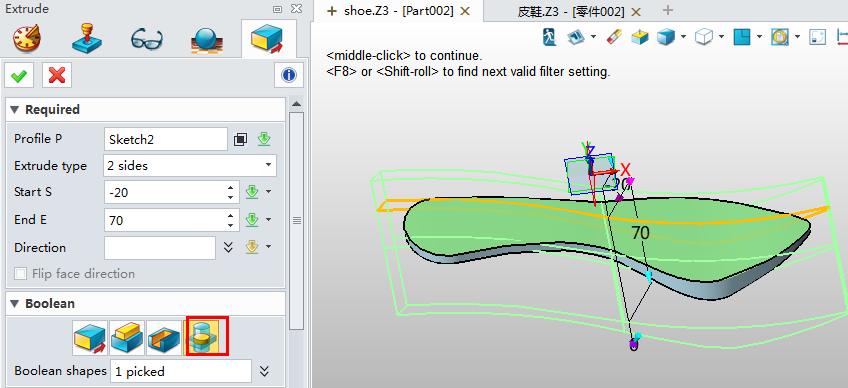Viewport: 848px width, 388px height.
Task: Increase Start S value with stepper
Action: (231, 187)
